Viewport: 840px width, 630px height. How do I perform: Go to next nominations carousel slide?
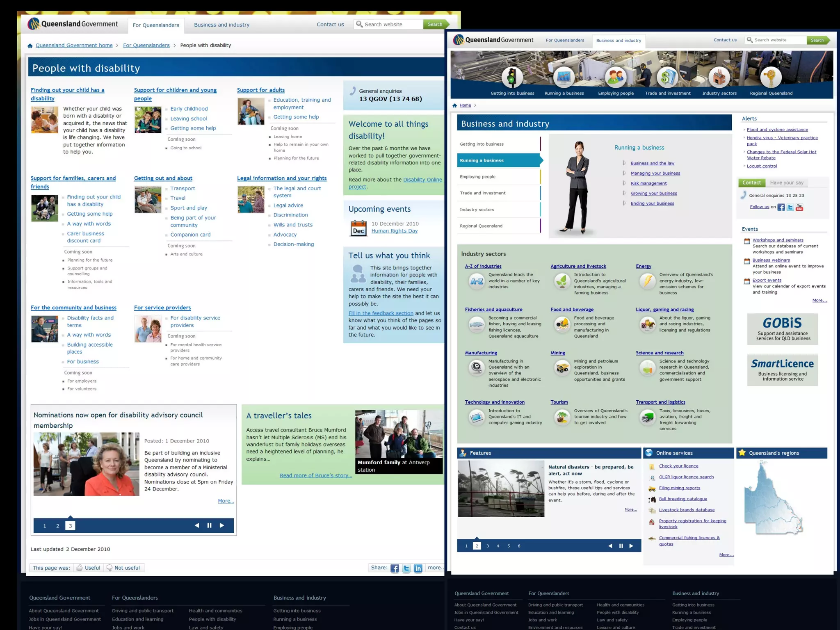click(222, 525)
